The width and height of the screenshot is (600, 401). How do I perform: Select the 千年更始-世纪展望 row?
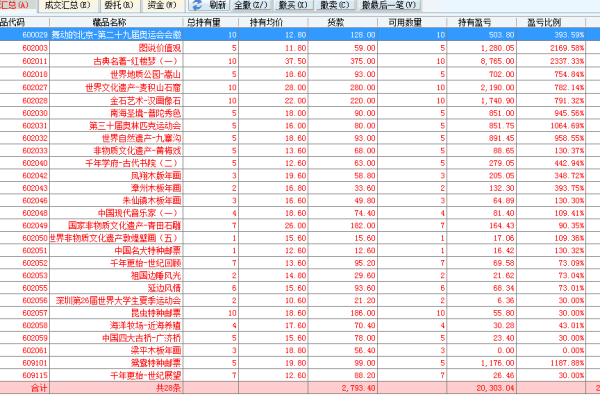pos(300,375)
